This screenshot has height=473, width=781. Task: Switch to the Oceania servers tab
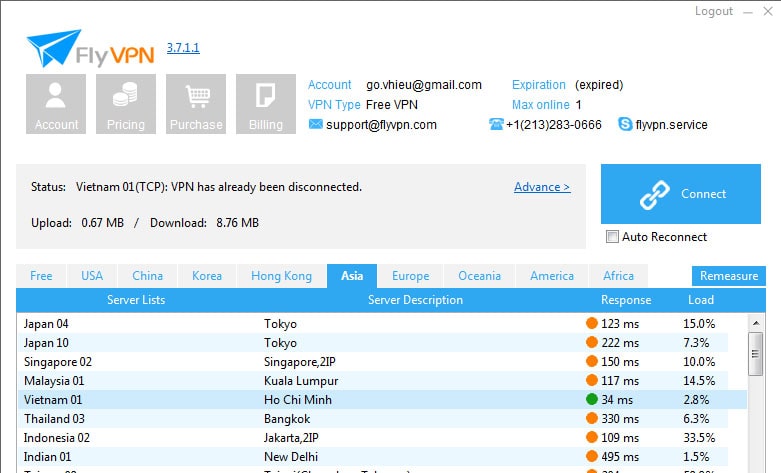pos(480,276)
